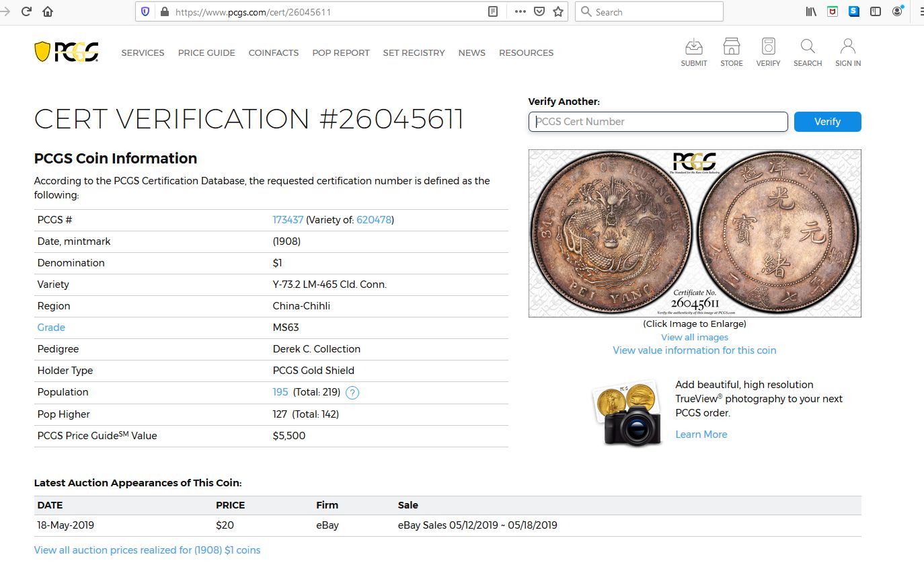This screenshot has width=924, height=565.
Task: Open the site Search magnifier icon
Action: point(808,47)
